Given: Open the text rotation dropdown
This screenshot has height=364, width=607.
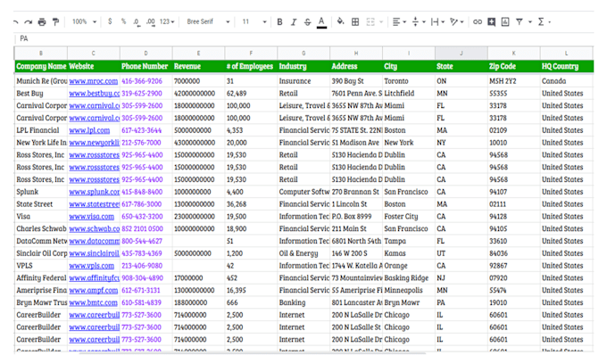Looking at the screenshot, I should click(457, 22).
